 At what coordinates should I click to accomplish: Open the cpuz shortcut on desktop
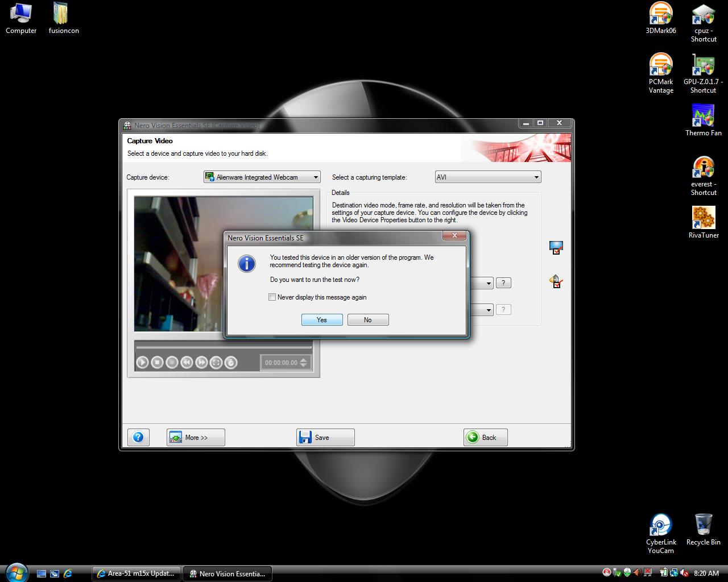[x=704, y=23]
